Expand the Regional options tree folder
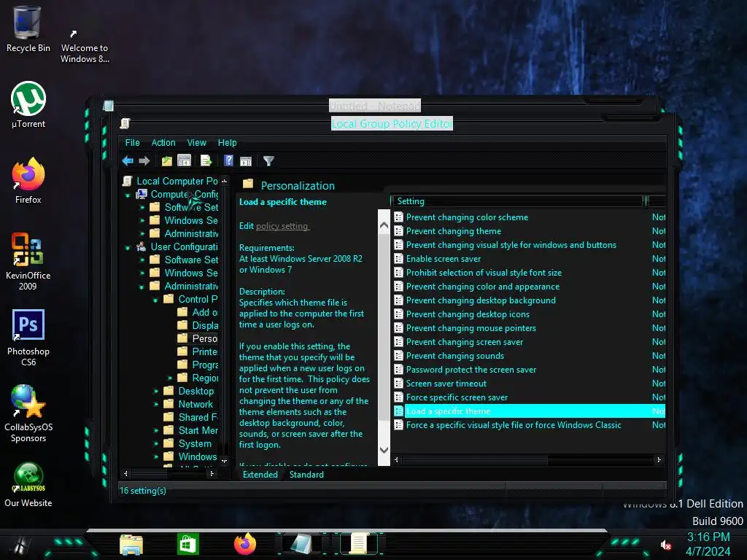Screen dimensions: 747x560 pos(169,378)
